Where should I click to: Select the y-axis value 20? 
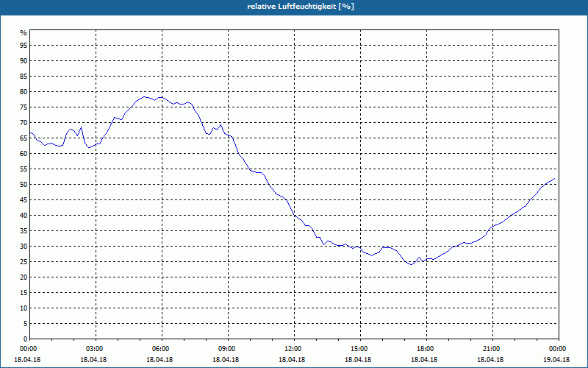[x=24, y=277]
